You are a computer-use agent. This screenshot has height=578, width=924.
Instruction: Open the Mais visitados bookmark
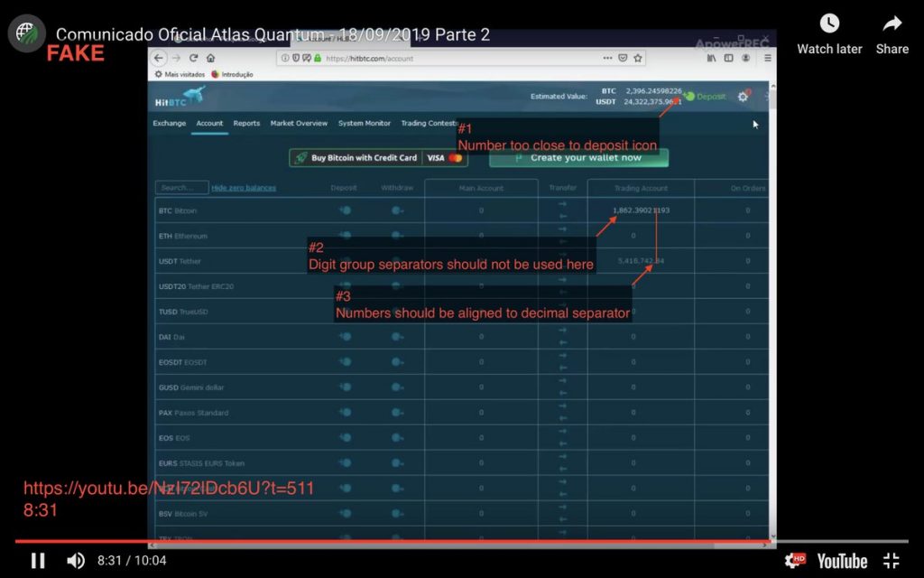pos(180,74)
